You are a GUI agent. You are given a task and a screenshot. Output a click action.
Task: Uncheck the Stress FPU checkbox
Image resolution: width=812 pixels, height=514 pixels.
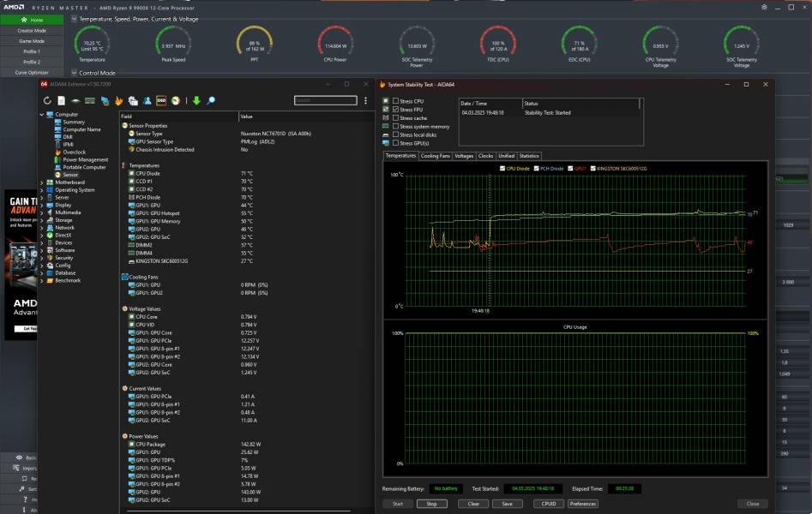tap(395, 109)
